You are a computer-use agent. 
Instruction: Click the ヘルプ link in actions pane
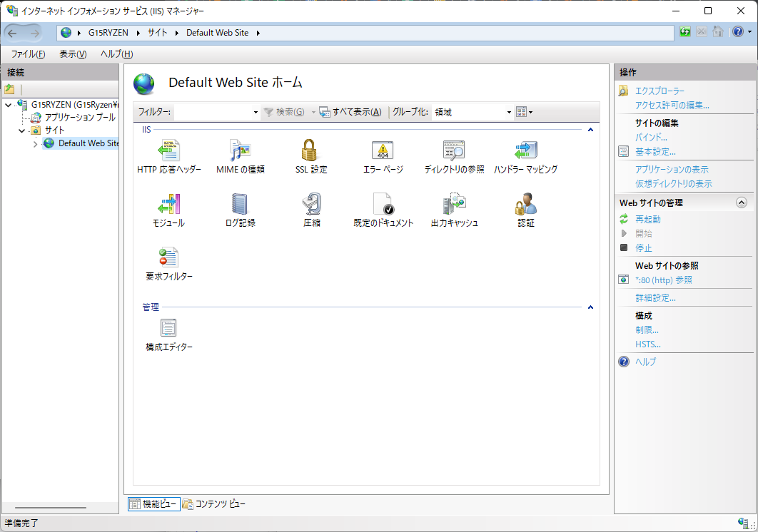(x=645, y=362)
